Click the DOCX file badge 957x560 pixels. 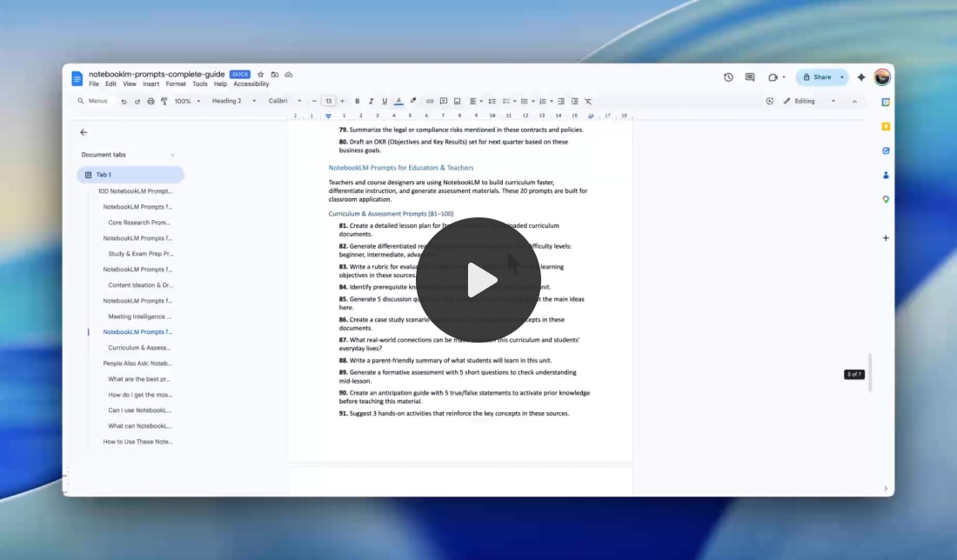[x=240, y=75]
